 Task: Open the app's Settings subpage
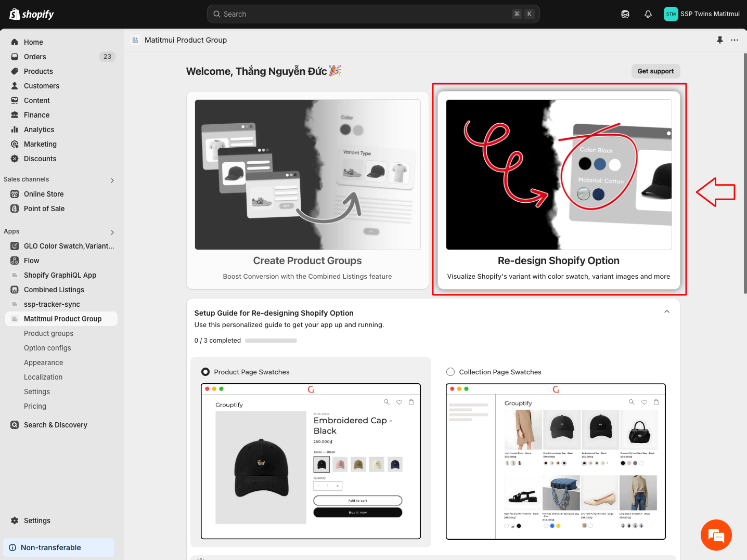[37, 392]
